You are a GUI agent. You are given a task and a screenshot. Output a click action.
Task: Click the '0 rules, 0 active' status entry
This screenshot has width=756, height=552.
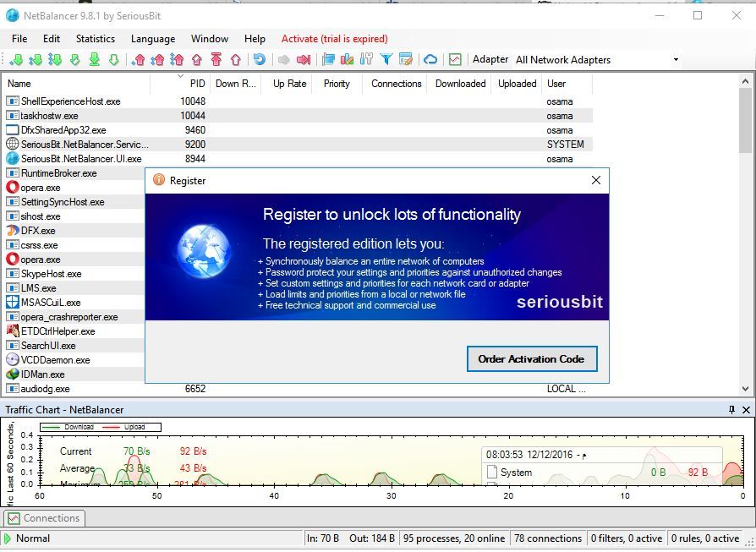(x=705, y=538)
